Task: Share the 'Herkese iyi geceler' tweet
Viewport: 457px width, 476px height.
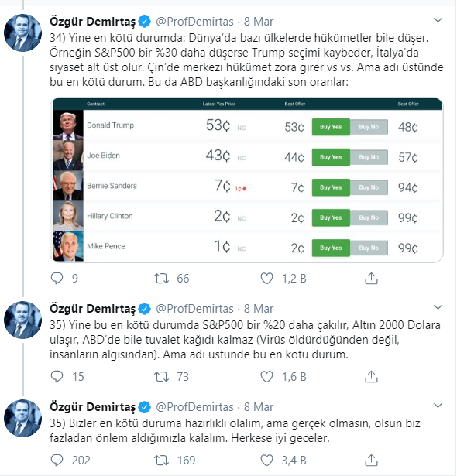Action: coord(371,461)
